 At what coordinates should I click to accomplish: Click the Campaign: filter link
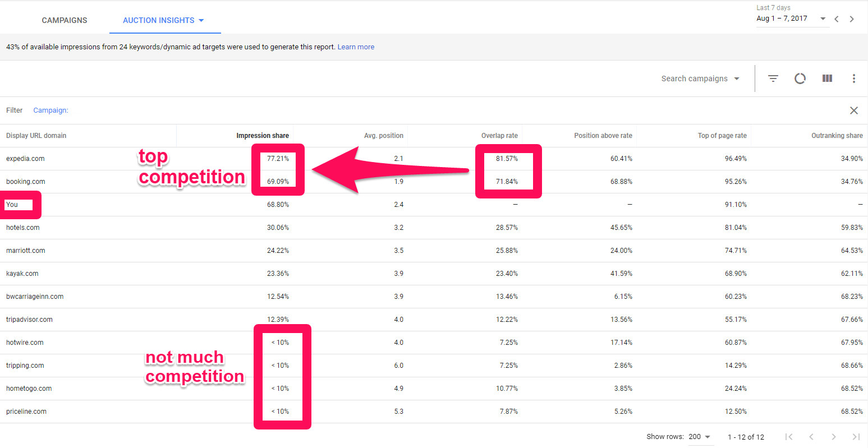tap(50, 110)
